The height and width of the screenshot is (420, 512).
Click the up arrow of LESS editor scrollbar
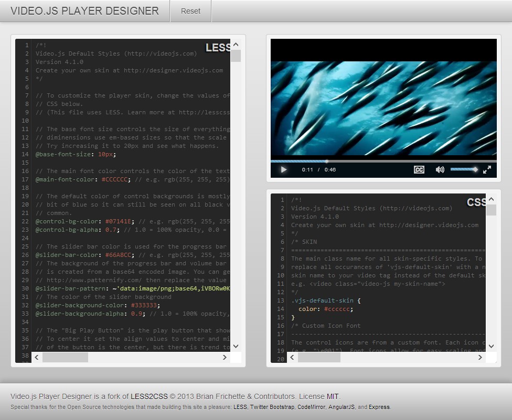[236, 45]
